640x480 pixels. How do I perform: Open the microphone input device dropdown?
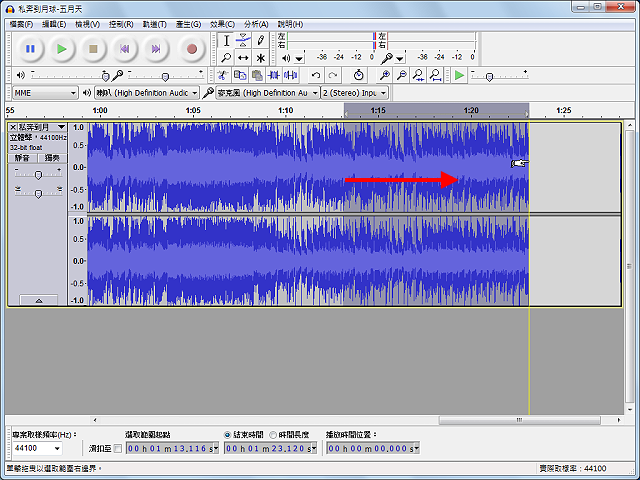click(x=267, y=93)
